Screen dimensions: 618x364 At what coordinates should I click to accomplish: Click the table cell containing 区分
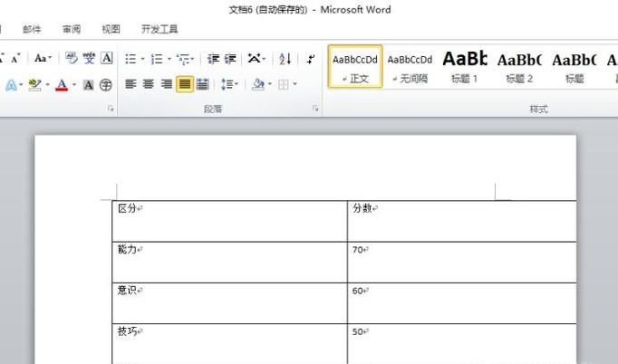point(230,221)
